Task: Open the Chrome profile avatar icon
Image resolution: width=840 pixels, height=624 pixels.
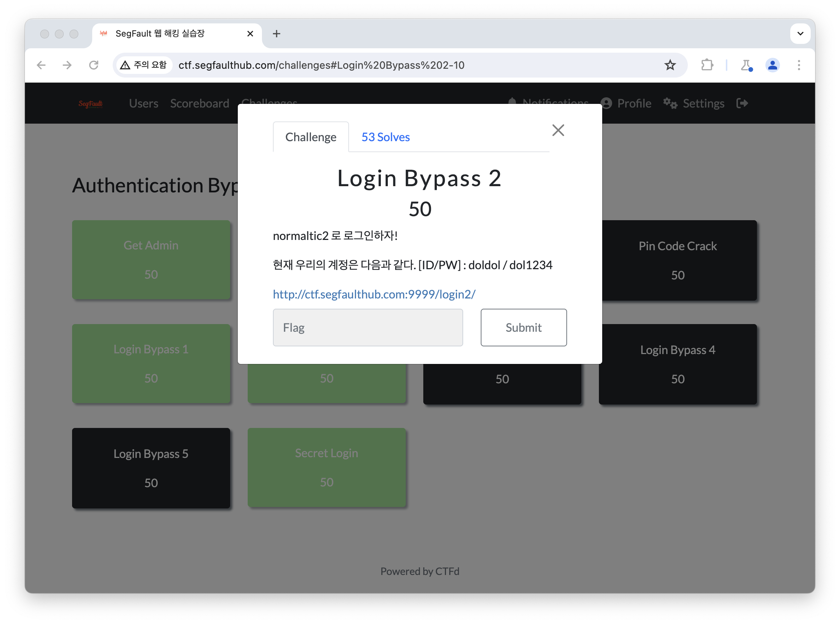Action: (772, 65)
